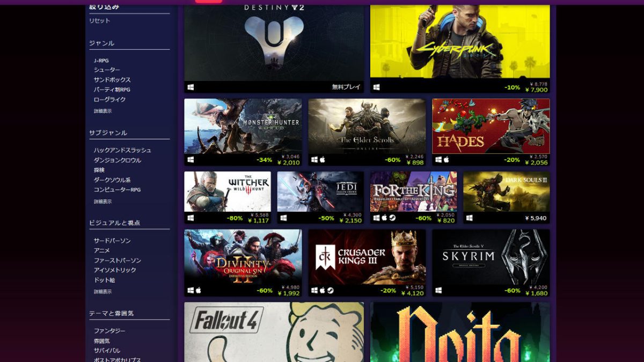Click Windows icon under The Witcher Wild Hunt
Screen dimensions: 644x362
tap(191, 218)
